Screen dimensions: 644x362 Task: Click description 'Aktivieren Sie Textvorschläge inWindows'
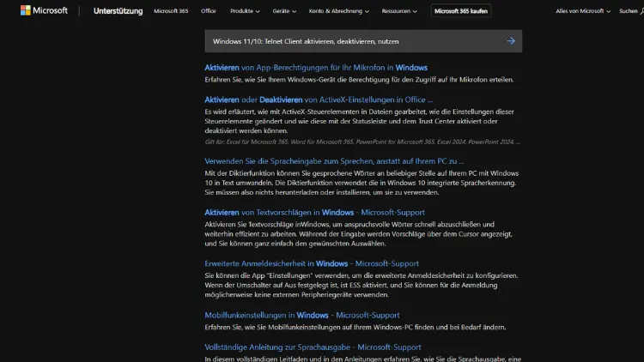pos(359,234)
